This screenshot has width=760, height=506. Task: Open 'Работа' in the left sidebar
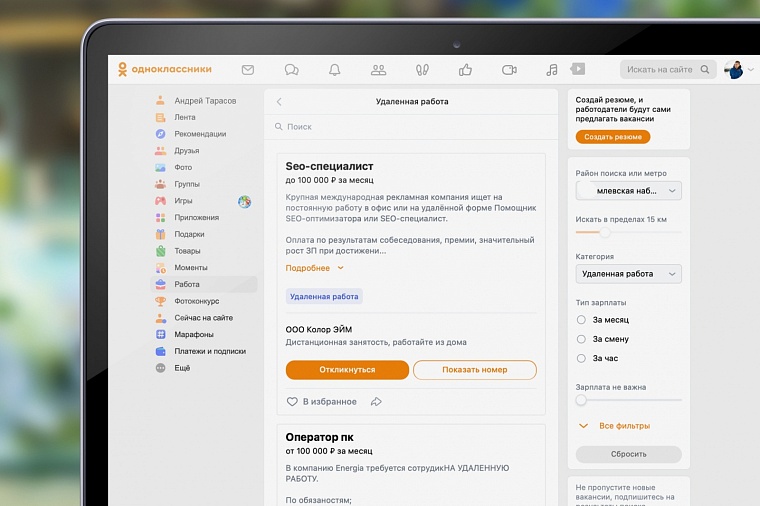186,284
